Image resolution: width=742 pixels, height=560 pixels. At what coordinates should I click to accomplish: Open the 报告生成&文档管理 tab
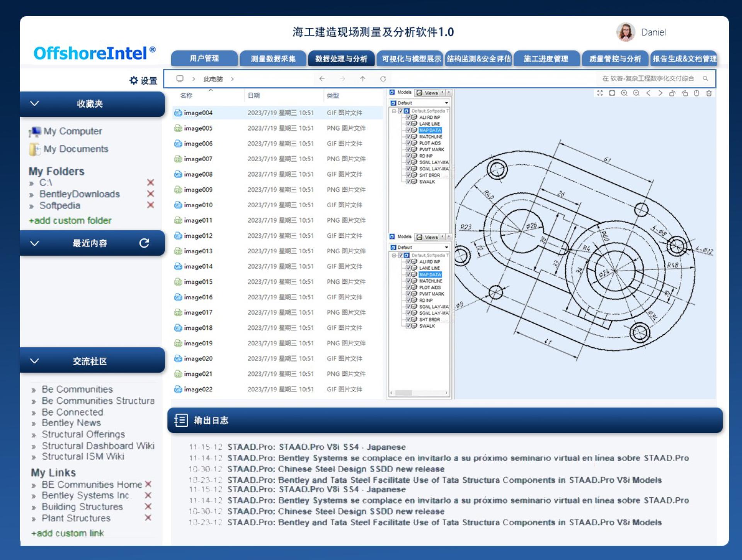(684, 58)
